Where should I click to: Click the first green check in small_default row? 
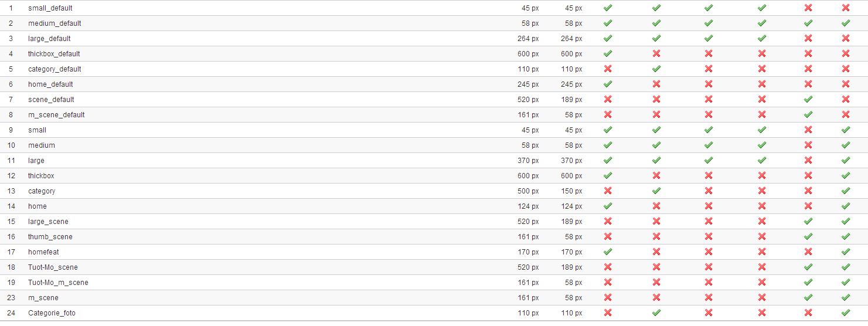[608, 8]
